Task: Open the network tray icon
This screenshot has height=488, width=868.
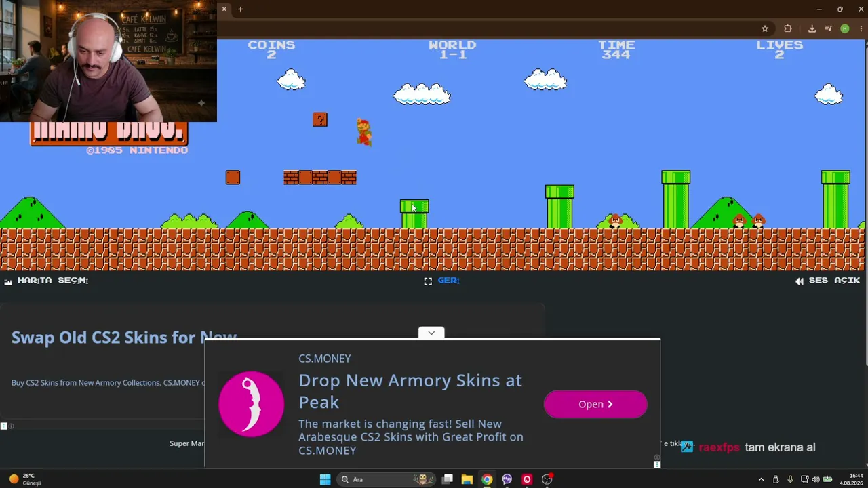Action: click(804, 479)
